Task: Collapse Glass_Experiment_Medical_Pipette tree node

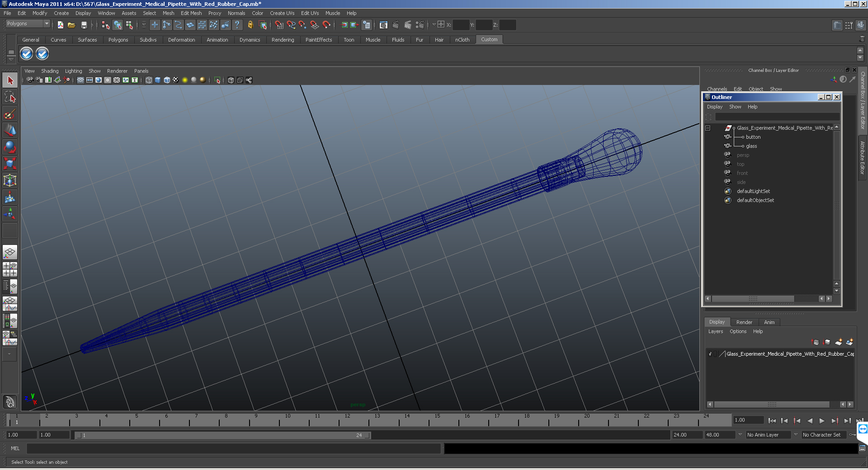Action: click(708, 128)
